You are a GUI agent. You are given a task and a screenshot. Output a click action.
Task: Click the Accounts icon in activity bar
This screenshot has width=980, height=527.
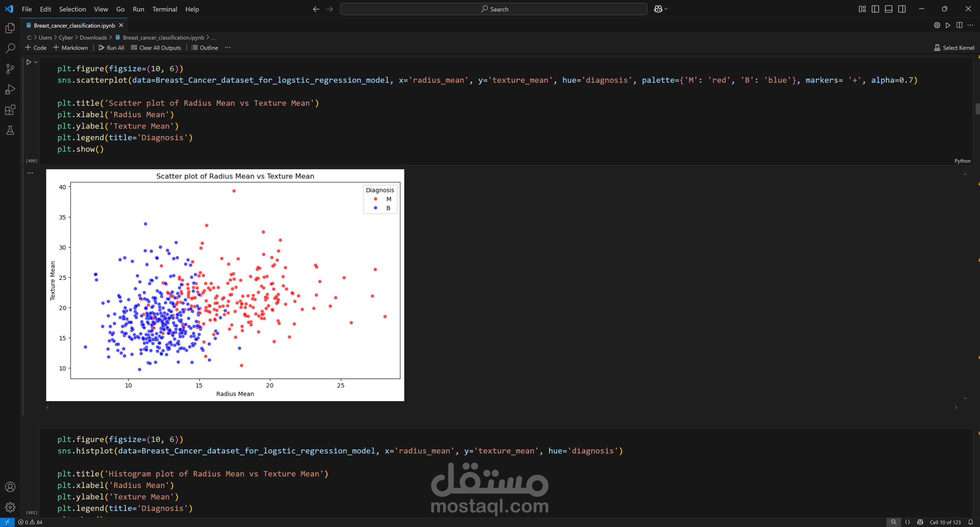tap(10, 487)
